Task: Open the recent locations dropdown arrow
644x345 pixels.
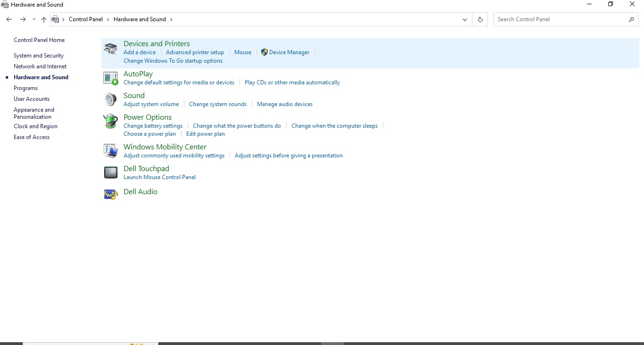Action: tap(34, 19)
